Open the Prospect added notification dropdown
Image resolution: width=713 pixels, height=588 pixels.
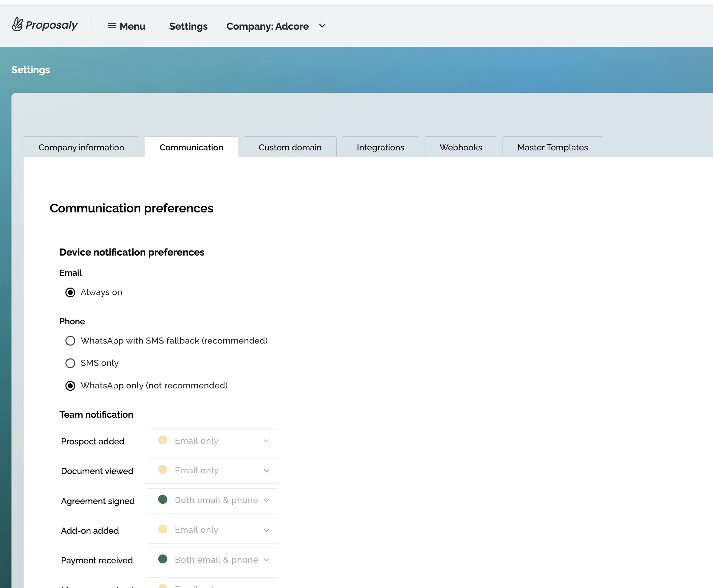[x=212, y=441]
